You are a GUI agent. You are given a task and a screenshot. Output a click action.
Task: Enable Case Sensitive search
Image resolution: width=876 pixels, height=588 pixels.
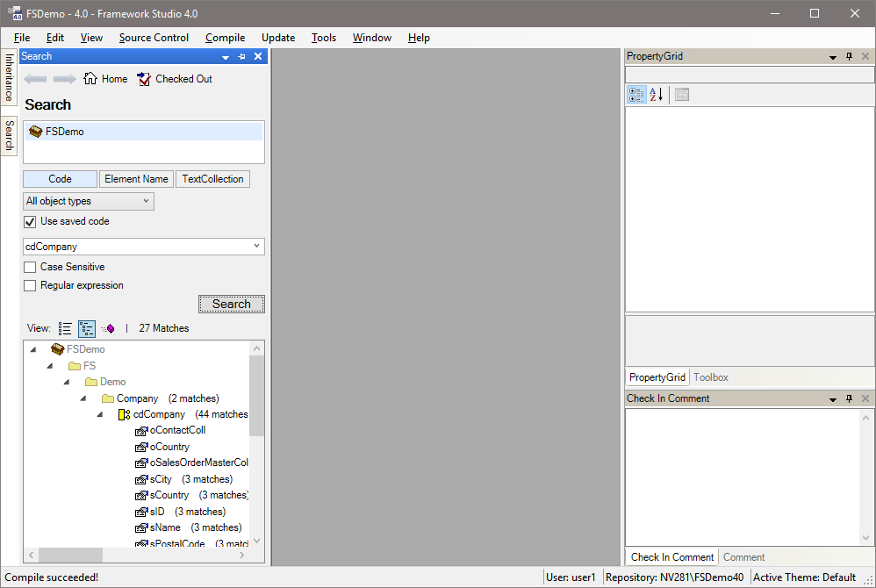(30, 267)
